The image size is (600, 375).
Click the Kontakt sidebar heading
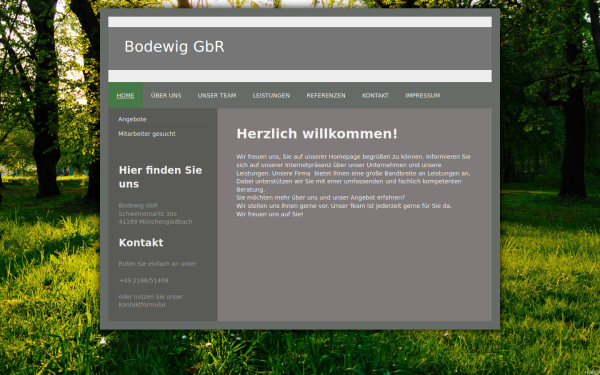[x=141, y=243]
